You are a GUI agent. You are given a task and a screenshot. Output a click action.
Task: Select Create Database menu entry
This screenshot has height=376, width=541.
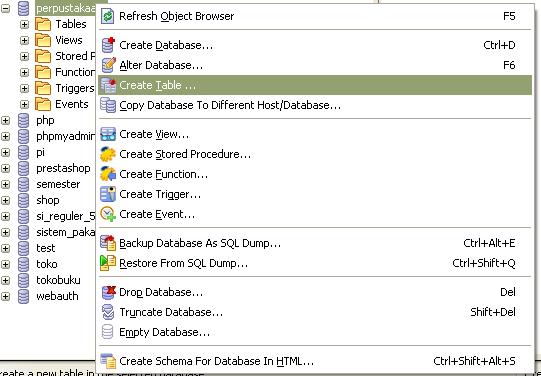tap(315, 45)
